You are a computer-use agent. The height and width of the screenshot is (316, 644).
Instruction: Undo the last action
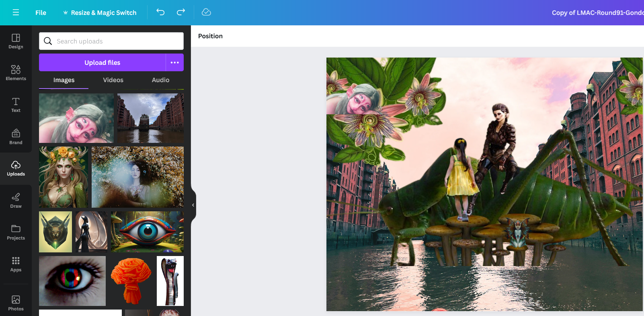(160, 12)
